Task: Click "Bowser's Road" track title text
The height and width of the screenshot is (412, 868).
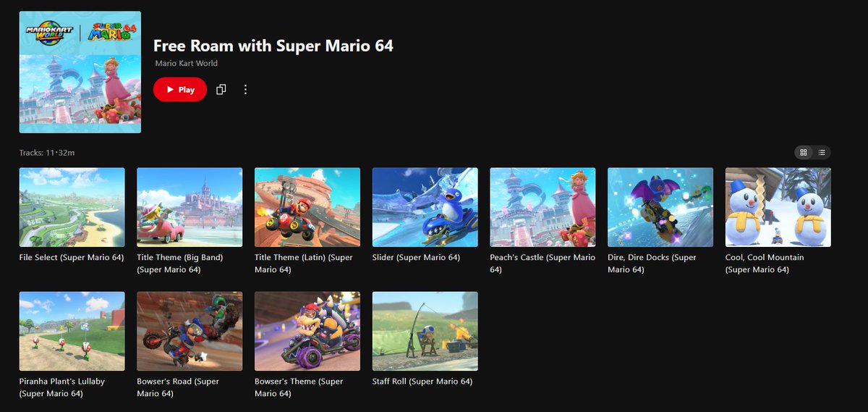Action: 178,387
